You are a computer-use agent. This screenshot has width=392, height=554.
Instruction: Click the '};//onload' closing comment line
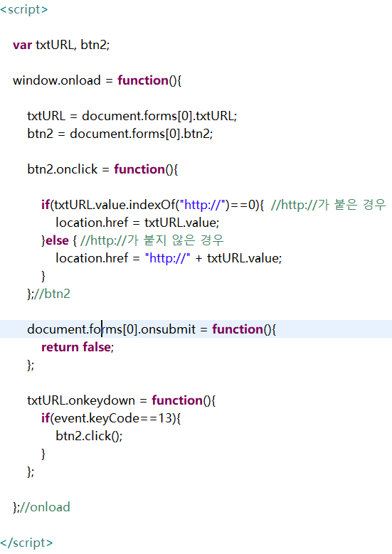[x=41, y=507]
